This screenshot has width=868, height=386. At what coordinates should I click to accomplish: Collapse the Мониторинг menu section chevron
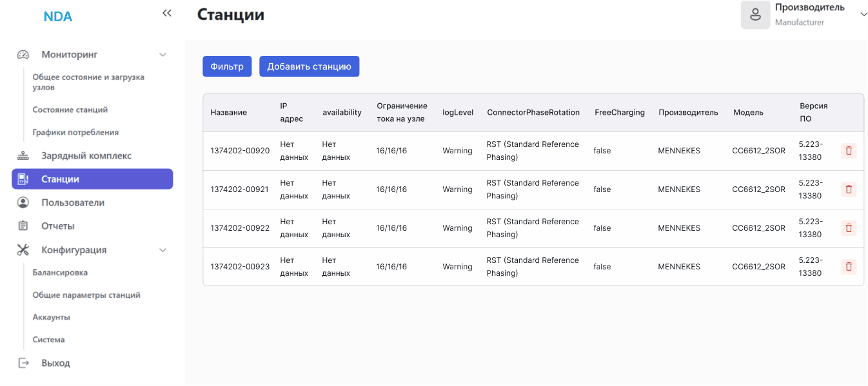pyautogui.click(x=163, y=55)
